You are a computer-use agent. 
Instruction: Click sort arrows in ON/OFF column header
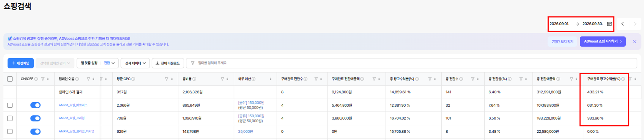48,79
